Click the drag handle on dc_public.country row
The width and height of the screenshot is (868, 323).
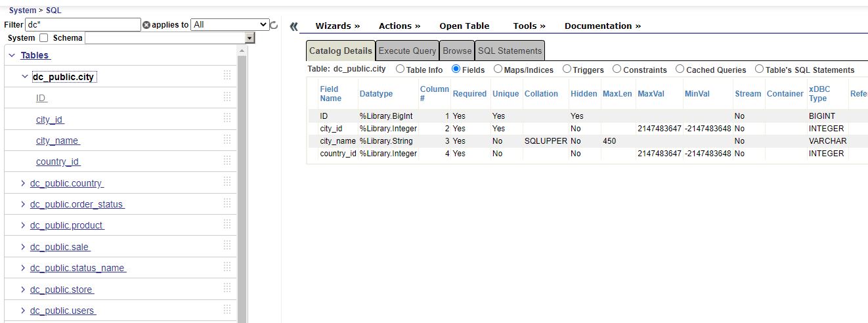click(227, 182)
